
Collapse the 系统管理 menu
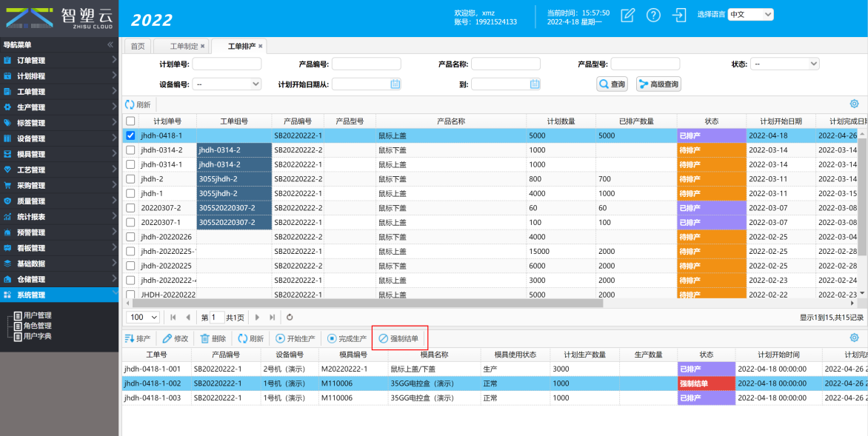(59, 295)
